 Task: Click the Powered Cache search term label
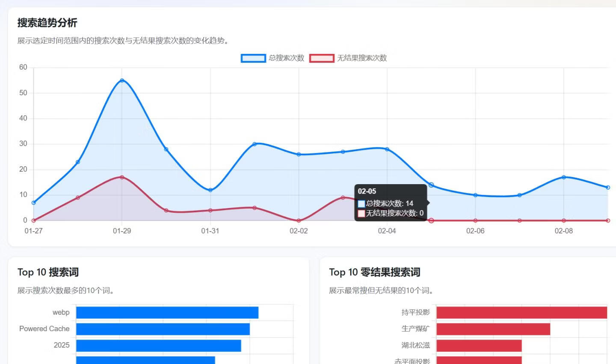[44, 329]
